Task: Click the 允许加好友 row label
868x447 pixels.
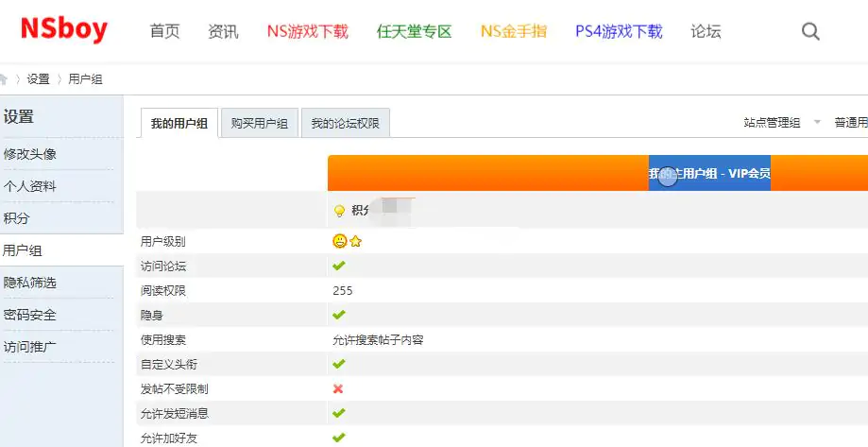Action: (169, 438)
